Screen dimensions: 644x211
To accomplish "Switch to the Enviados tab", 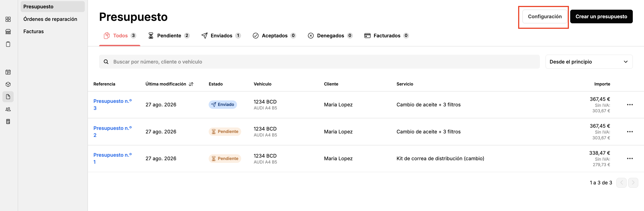I will [221, 36].
